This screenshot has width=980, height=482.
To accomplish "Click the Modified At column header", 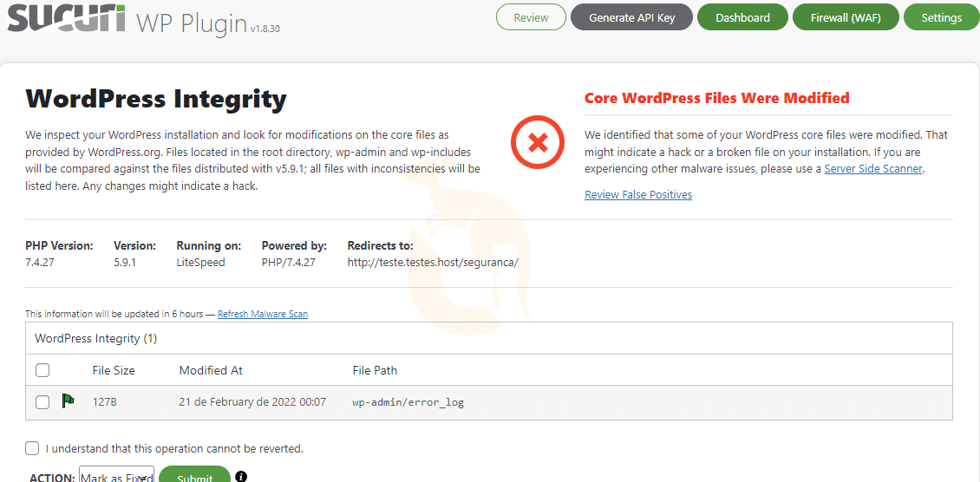I will click(211, 370).
